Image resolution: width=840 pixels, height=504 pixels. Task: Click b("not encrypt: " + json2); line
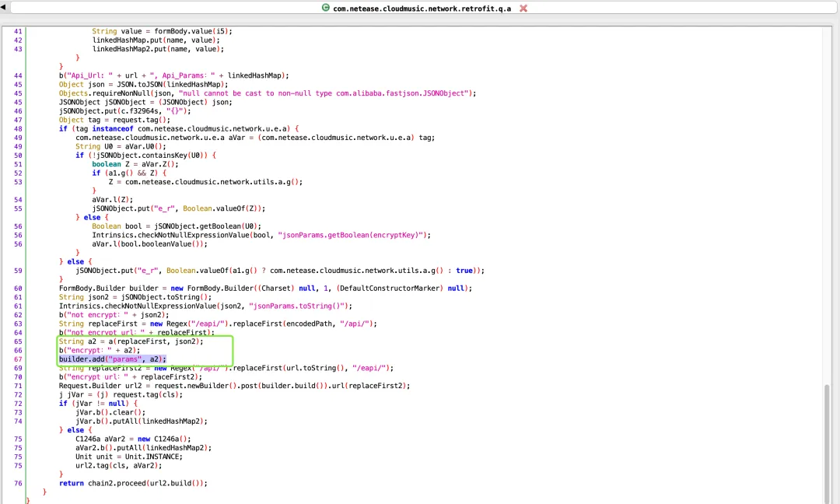point(114,315)
